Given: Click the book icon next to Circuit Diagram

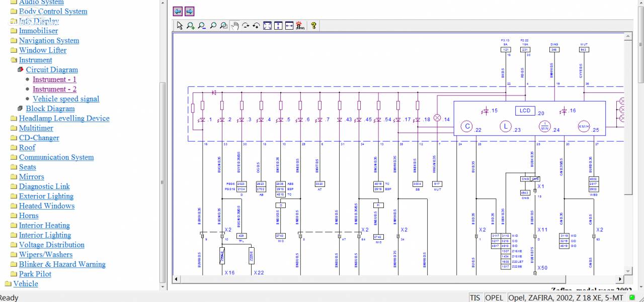Looking at the screenshot, I should click(x=21, y=70).
